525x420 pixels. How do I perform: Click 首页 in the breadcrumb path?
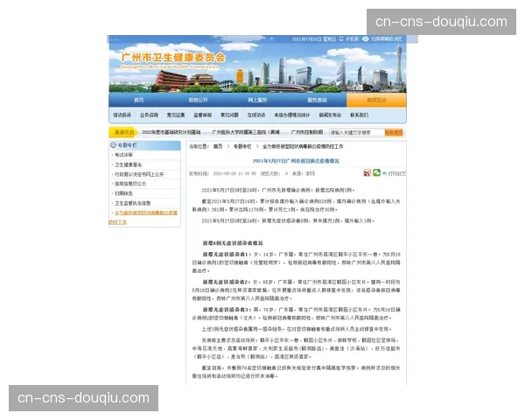(218, 146)
